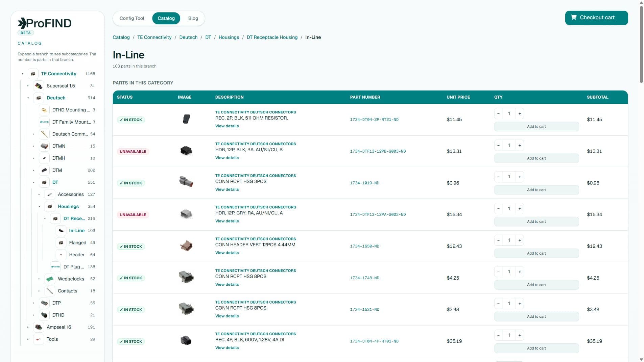Select DT Plug category in tree
This screenshot has height=362, width=644.
pos(74,267)
